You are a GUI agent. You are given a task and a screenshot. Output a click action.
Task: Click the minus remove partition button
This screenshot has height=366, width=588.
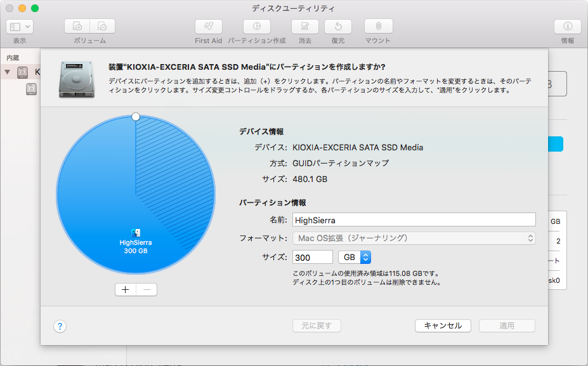[x=147, y=289]
